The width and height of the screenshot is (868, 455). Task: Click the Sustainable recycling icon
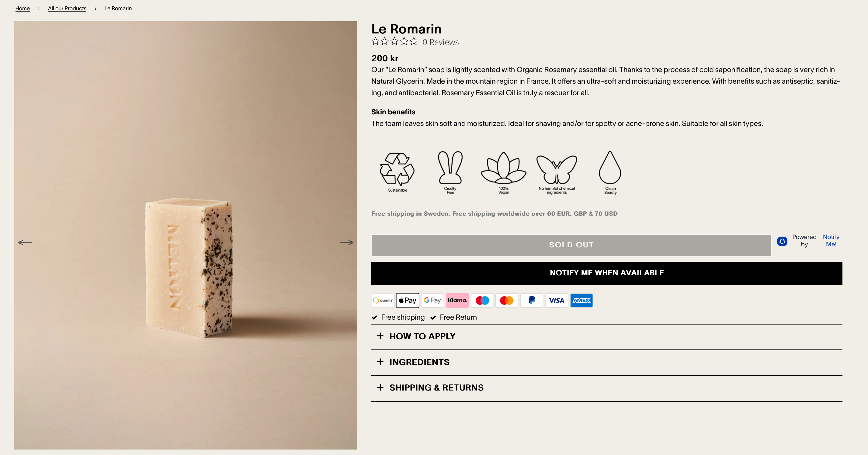[x=397, y=169]
